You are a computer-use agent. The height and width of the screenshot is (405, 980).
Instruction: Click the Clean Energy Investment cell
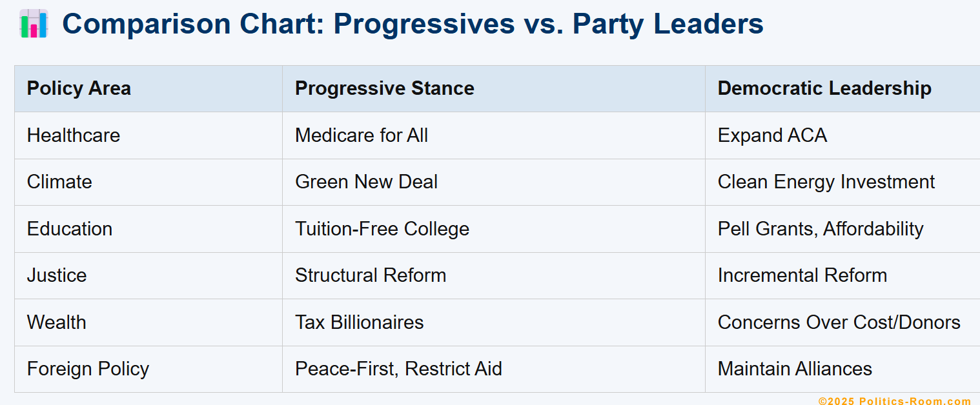[x=842, y=183]
